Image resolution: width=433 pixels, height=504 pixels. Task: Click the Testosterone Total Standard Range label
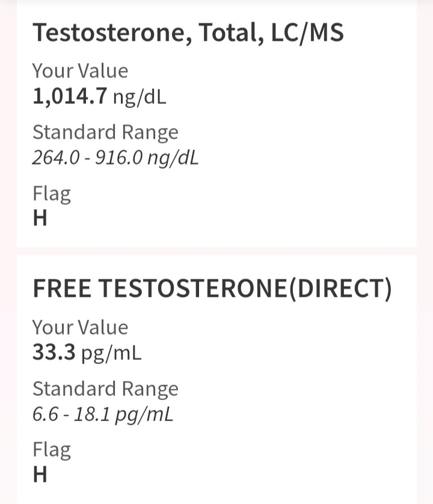click(x=105, y=132)
